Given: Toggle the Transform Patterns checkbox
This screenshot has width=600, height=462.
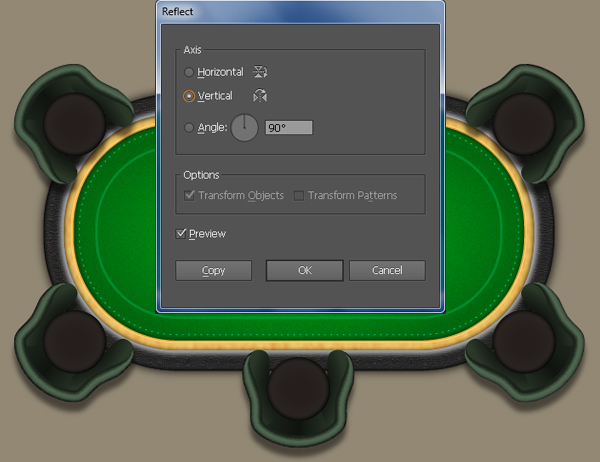Looking at the screenshot, I should [x=298, y=196].
